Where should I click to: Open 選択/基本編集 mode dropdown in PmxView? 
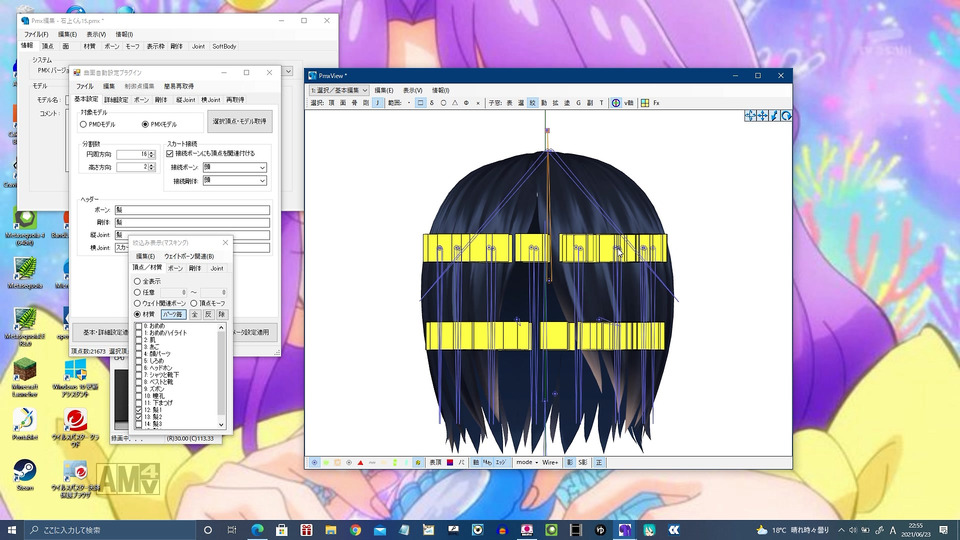coord(339,90)
